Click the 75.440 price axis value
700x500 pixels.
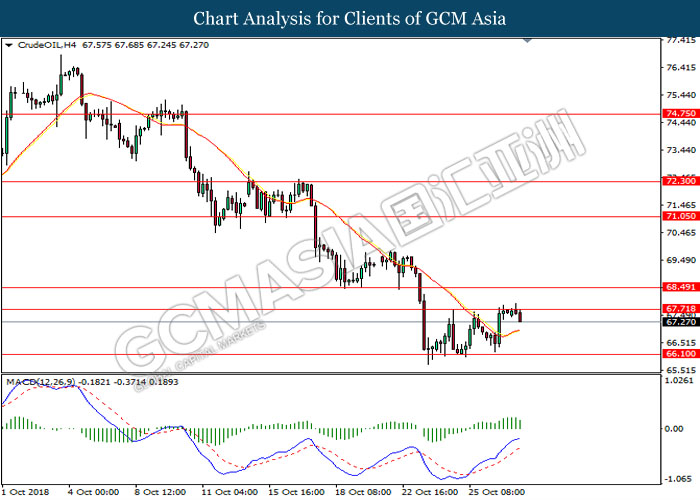[x=681, y=95]
